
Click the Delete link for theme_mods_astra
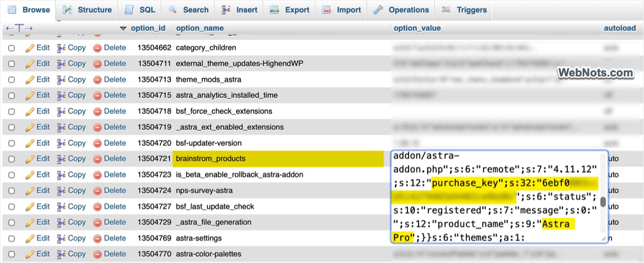pos(115,79)
